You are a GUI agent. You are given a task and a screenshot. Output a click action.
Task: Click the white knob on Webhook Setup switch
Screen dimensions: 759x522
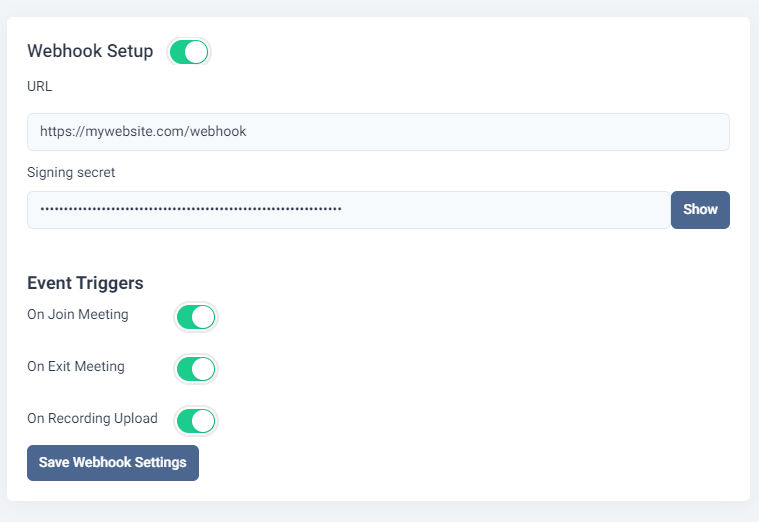coord(197,52)
